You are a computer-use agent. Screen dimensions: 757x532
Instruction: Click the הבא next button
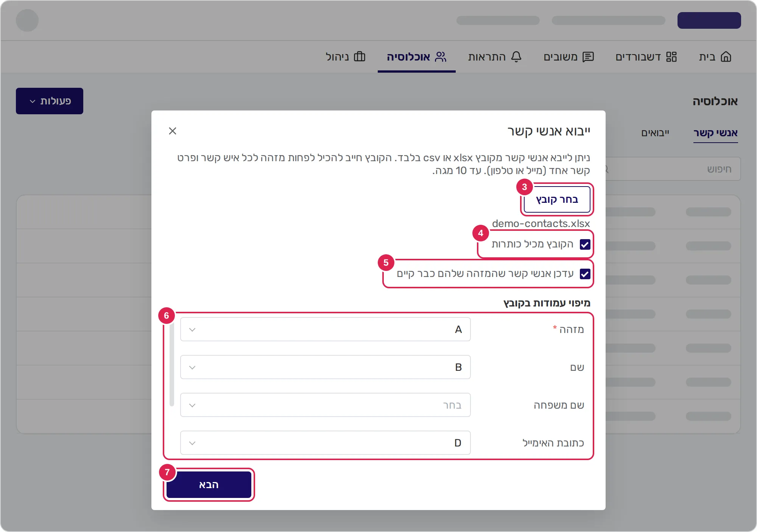coord(209,485)
